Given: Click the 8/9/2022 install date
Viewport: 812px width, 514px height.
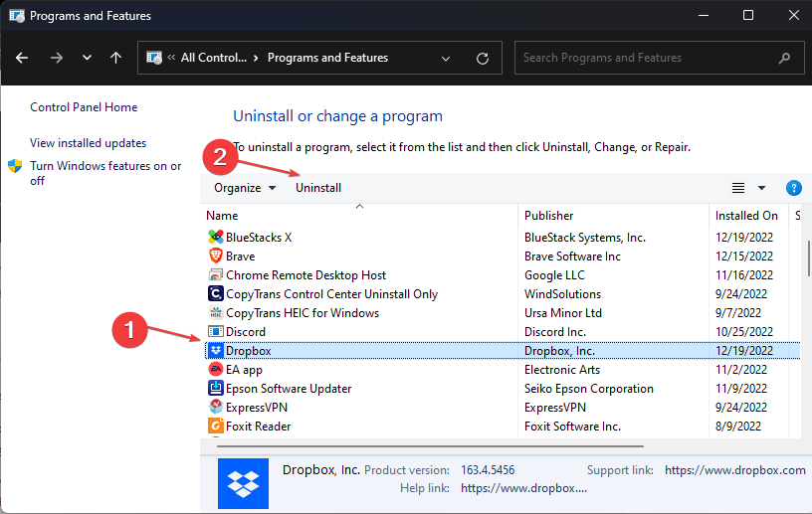Looking at the screenshot, I should pyautogui.click(x=738, y=426).
